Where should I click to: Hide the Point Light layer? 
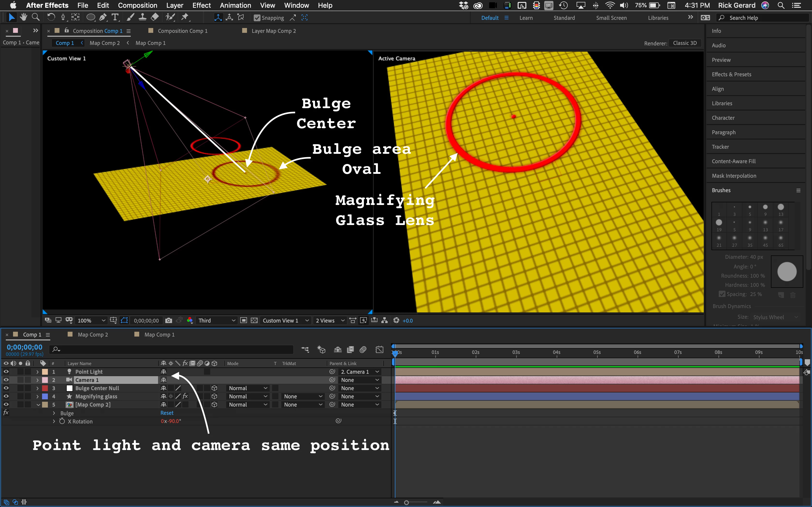(x=6, y=372)
